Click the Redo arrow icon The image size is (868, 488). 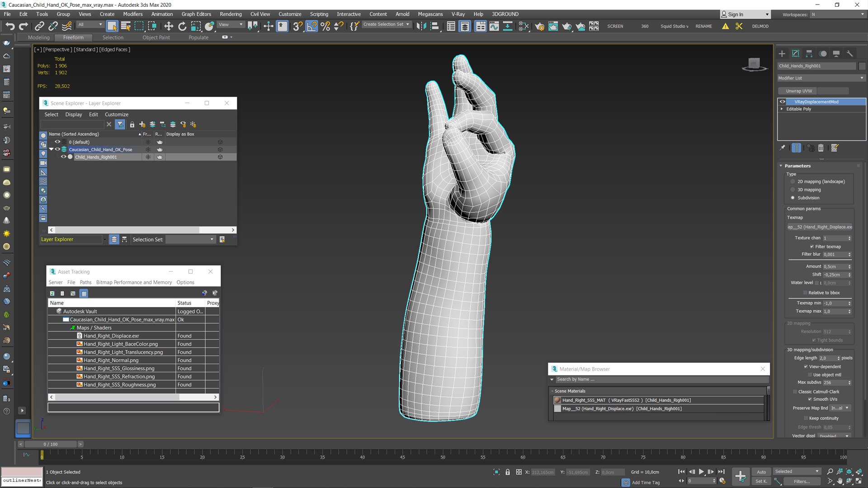24,26
